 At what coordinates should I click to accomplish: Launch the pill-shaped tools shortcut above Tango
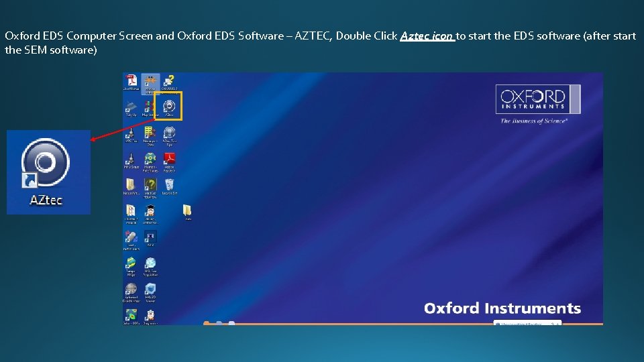pyautogui.click(x=131, y=241)
